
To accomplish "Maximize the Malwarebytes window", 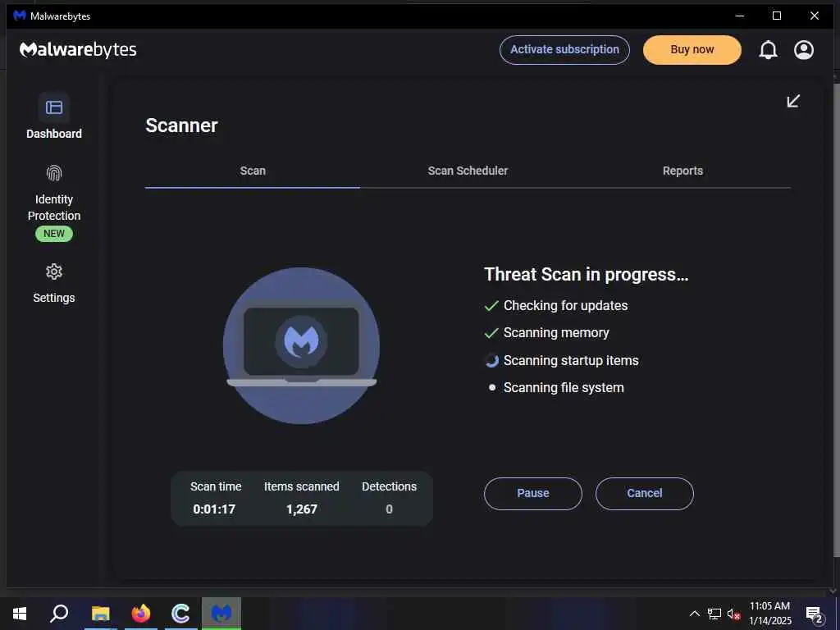I will pos(777,16).
